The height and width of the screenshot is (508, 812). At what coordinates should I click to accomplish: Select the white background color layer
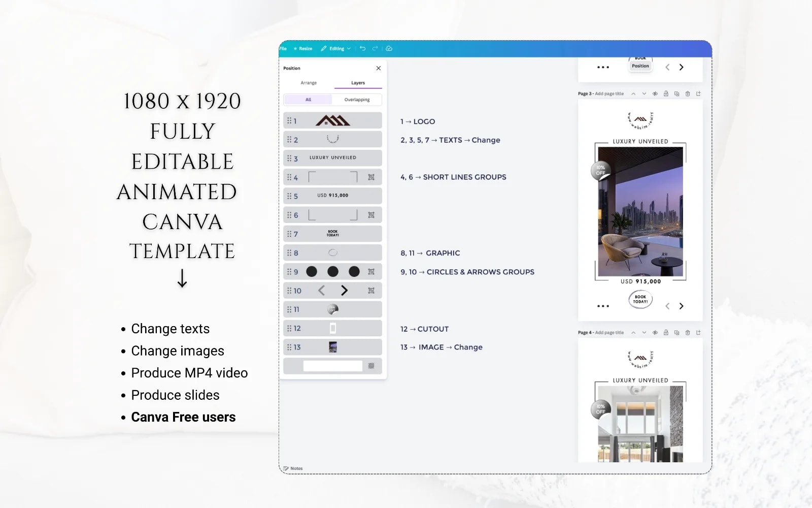pos(332,366)
